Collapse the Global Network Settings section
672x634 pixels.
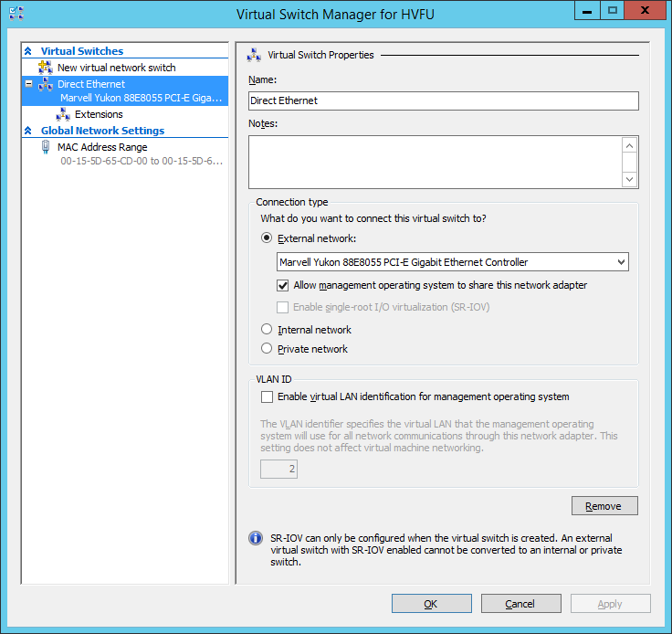tap(28, 131)
